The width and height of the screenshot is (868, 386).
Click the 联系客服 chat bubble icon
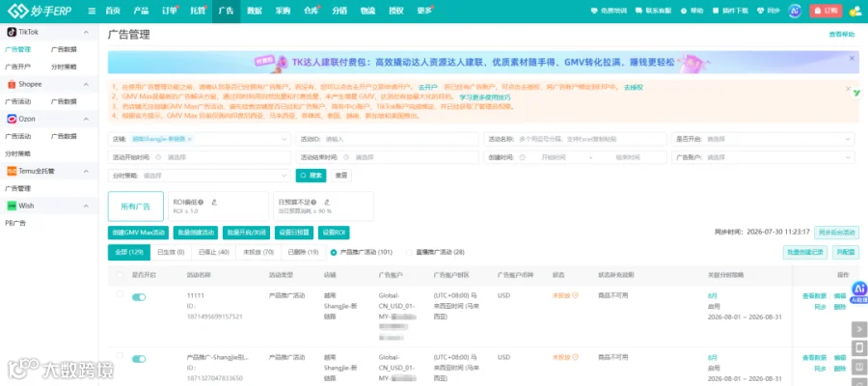coord(639,11)
